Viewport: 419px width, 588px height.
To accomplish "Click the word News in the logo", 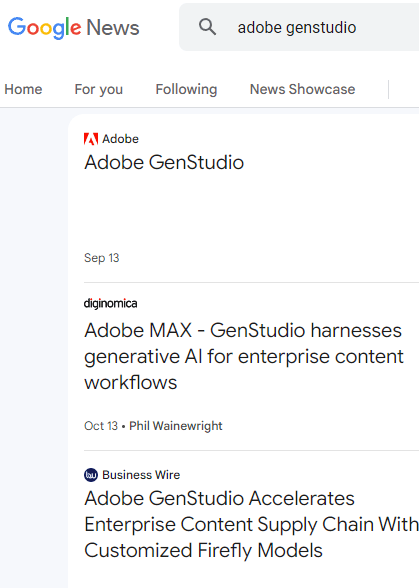I will (113, 28).
